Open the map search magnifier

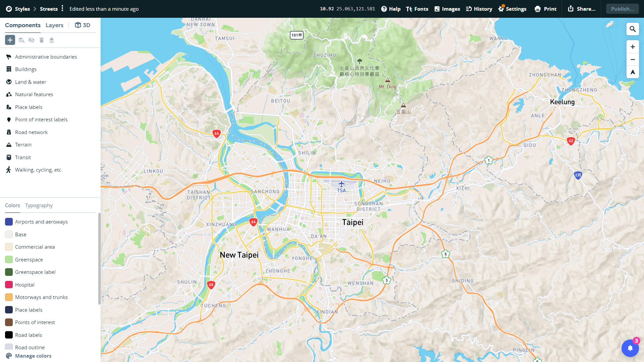633,29
